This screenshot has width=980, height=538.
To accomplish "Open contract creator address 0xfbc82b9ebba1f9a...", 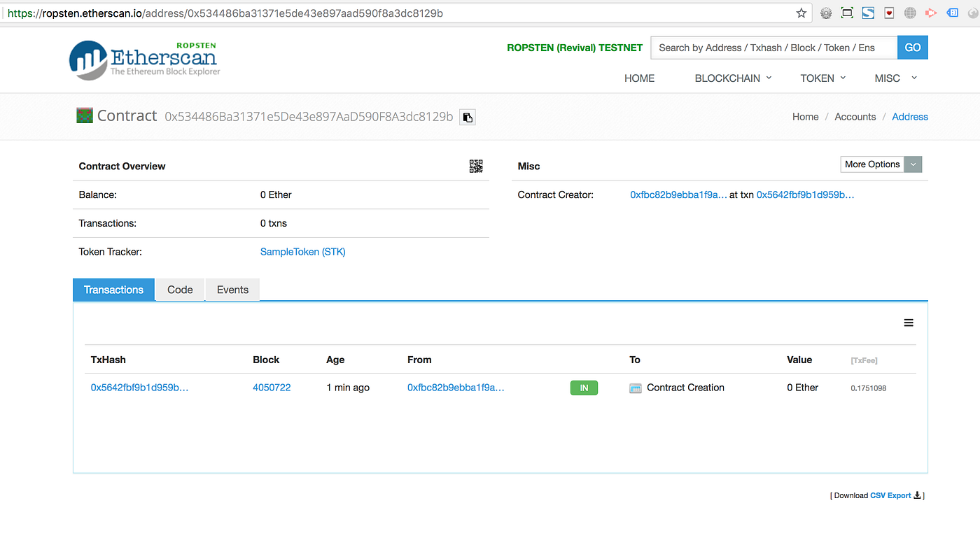I will point(678,195).
